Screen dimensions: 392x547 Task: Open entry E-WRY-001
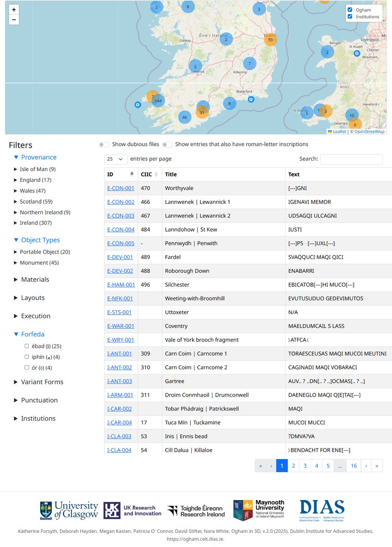coord(121,340)
